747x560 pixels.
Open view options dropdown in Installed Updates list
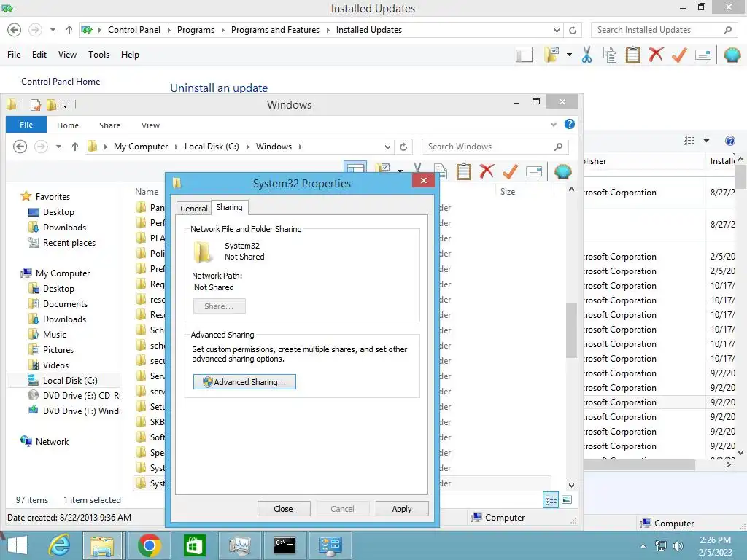(x=706, y=141)
